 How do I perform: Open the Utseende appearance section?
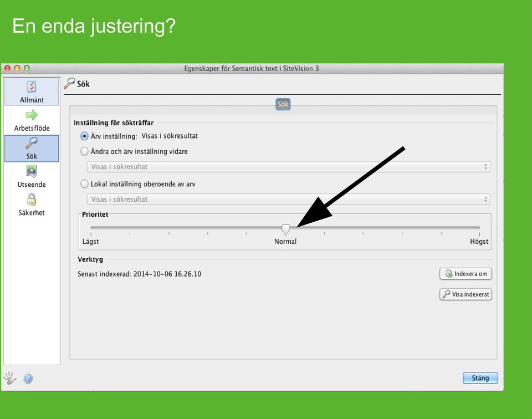32,176
